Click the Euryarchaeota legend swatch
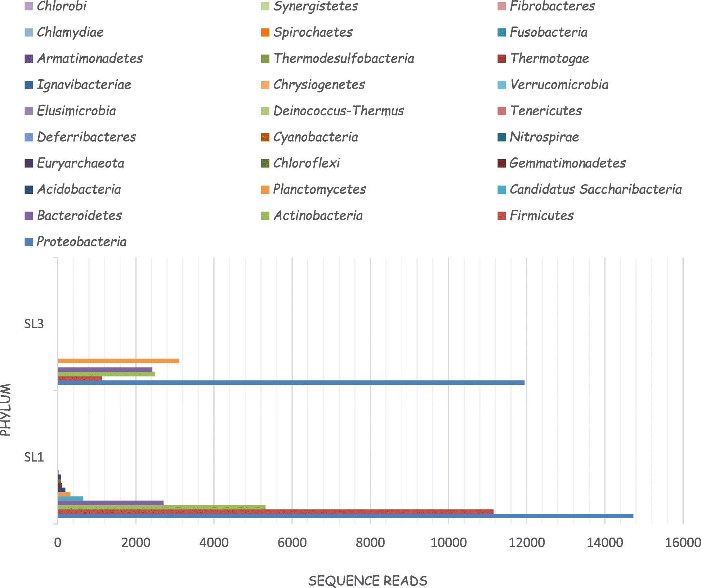 click(x=29, y=163)
